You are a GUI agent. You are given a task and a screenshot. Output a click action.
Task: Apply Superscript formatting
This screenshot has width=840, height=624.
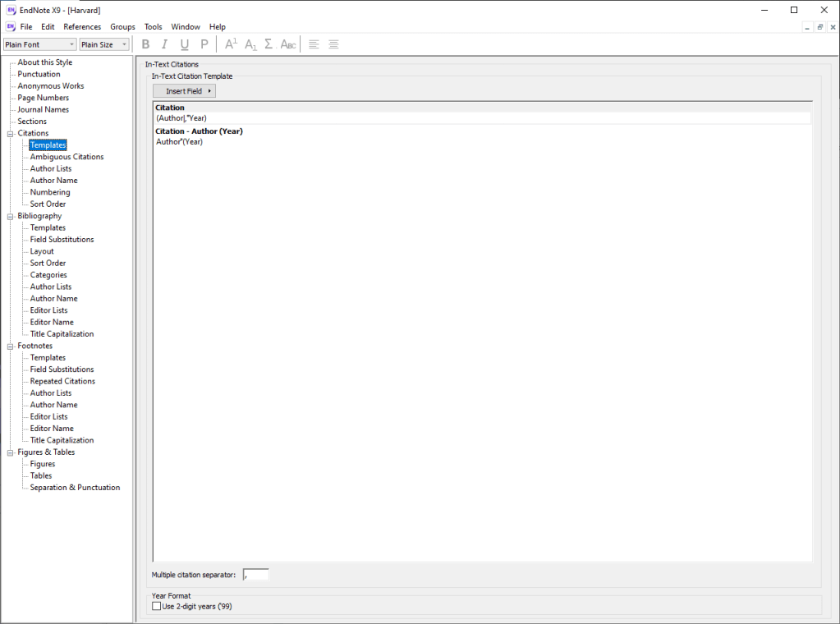pyautogui.click(x=231, y=44)
